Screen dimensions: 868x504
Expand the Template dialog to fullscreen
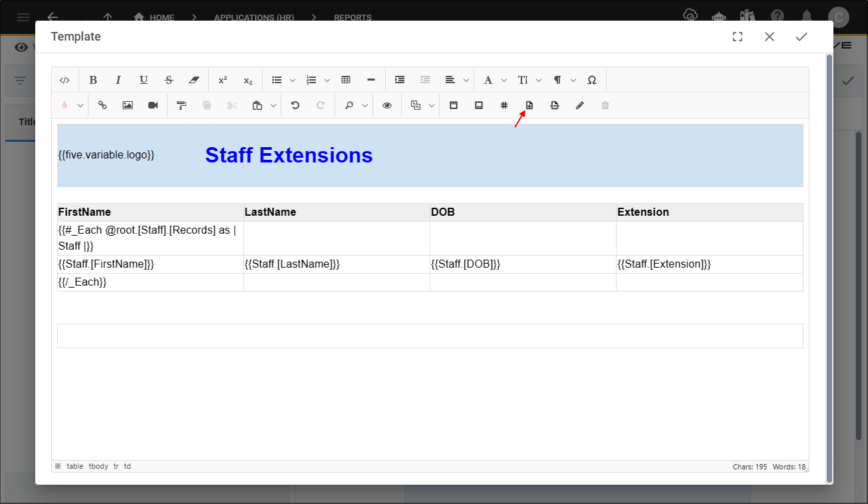[x=738, y=37]
